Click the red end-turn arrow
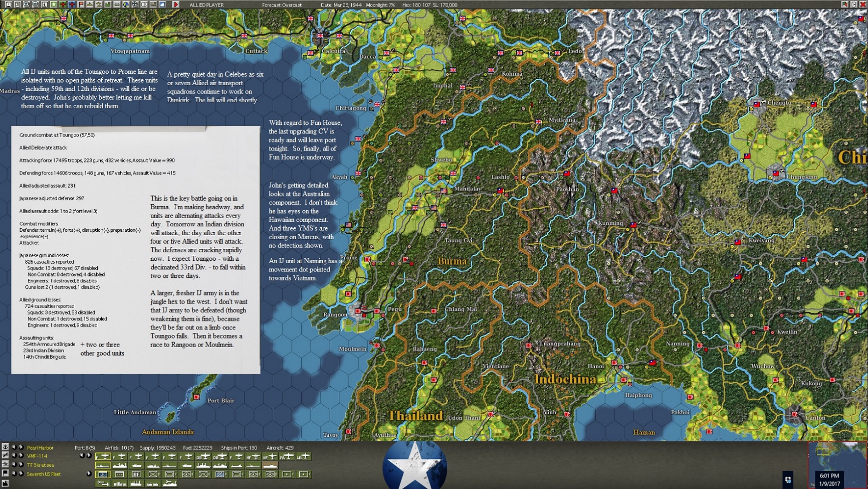 [176, 5]
